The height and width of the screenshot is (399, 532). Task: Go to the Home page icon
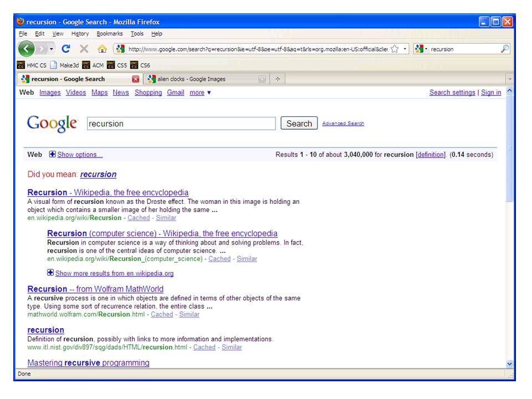[102, 49]
